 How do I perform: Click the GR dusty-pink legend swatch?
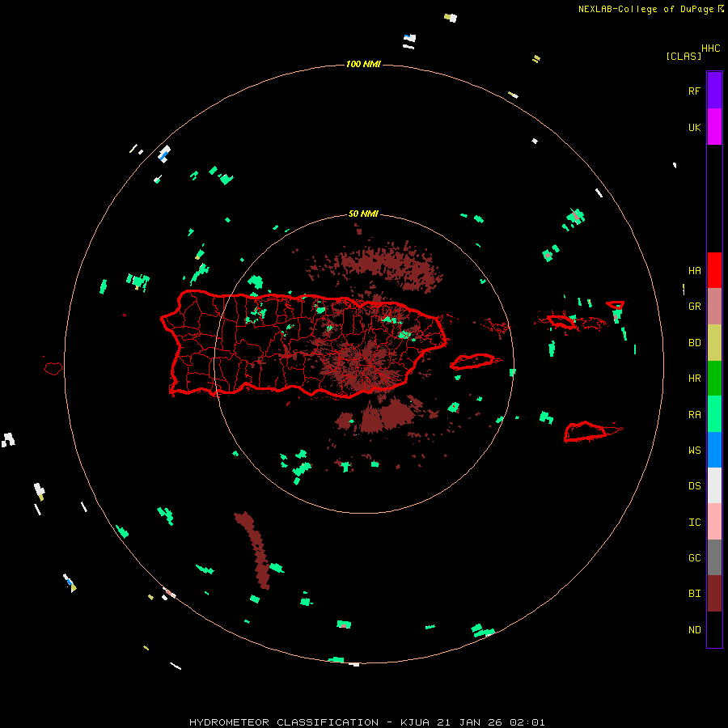click(714, 307)
